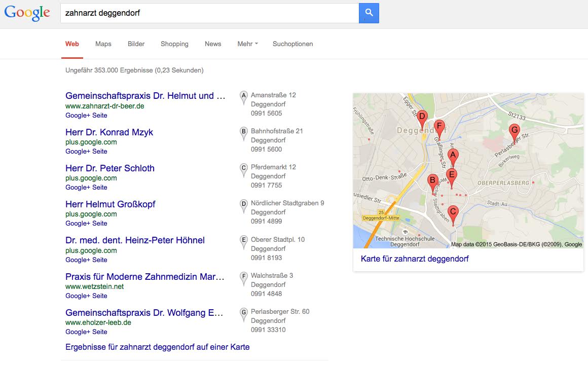Open Google+ Seite under Heinz-Peter Höhnel

tap(86, 260)
